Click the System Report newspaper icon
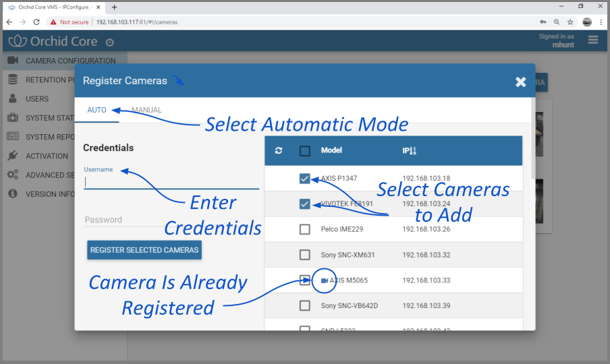This screenshot has width=610, height=364. [13, 136]
